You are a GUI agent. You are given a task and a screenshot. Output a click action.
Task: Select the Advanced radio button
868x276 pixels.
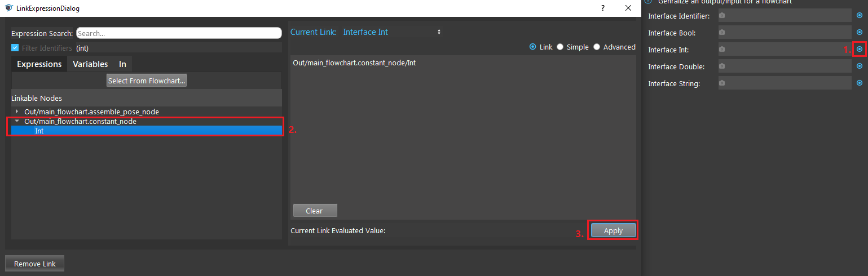(597, 47)
